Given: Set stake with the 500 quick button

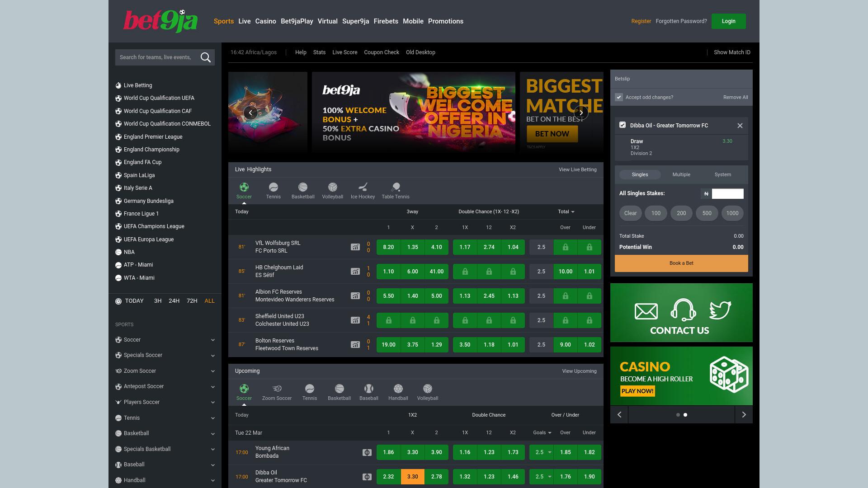Looking at the screenshot, I should 707,213.
